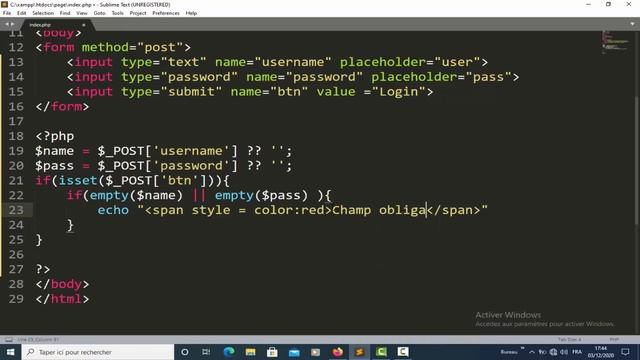Open Microsoft Store from the taskbar
640x360 pixels.
[272, 352]
